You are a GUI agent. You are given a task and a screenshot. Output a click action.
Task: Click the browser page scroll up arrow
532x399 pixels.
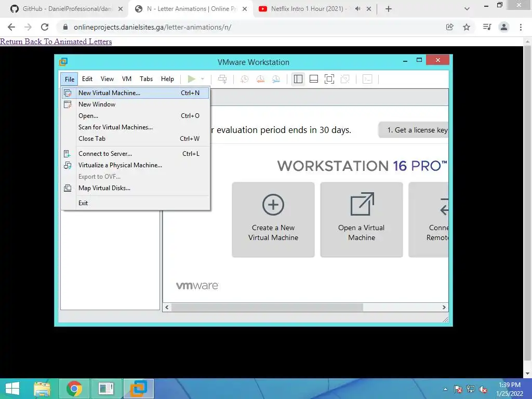[x=528, y=41]
